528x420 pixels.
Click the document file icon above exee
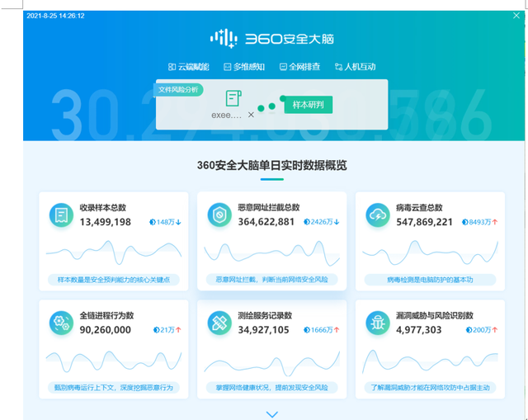coord(233,98)
